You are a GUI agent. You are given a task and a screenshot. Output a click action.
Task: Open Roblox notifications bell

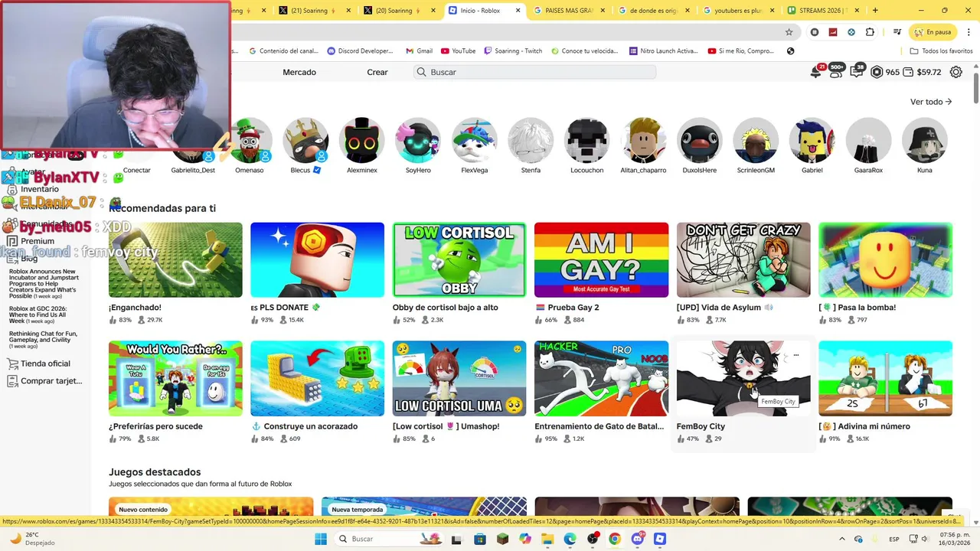[815, 72]
